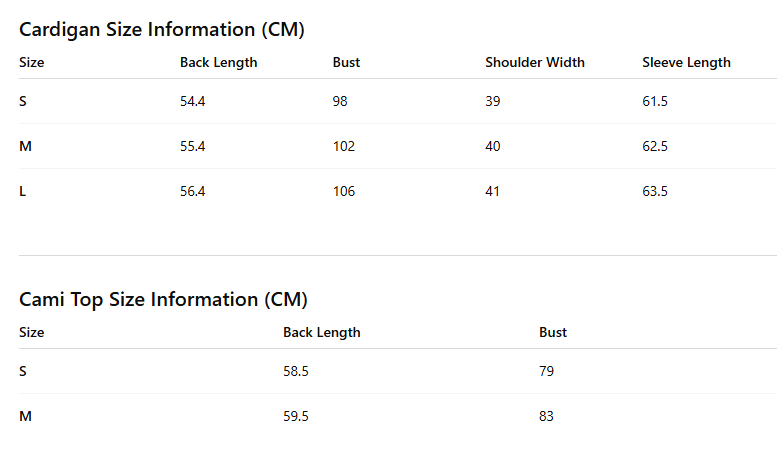
Task: Select cardigan size S row label
Action: (x=23, y=101)
